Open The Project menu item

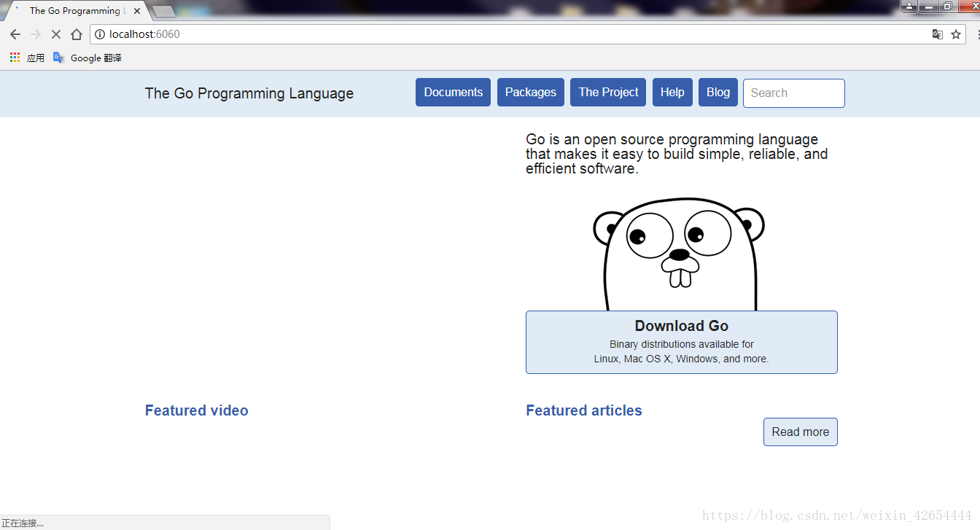[608, 93]
